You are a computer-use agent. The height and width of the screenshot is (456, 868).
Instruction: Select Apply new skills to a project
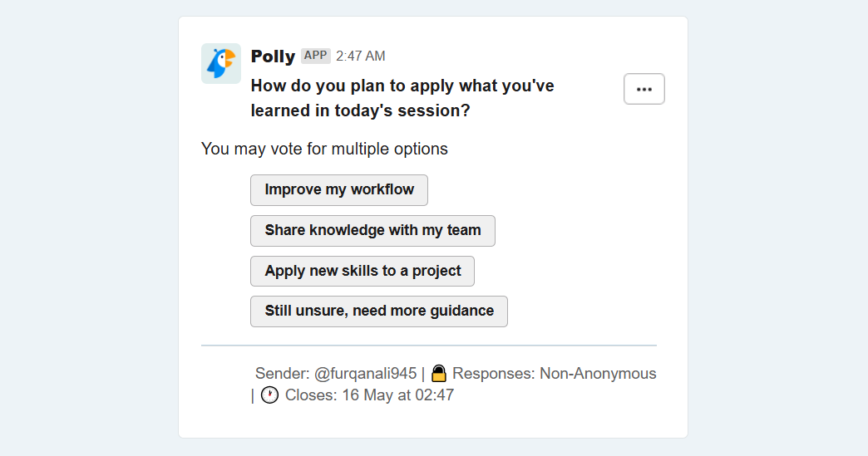(362, 271)
